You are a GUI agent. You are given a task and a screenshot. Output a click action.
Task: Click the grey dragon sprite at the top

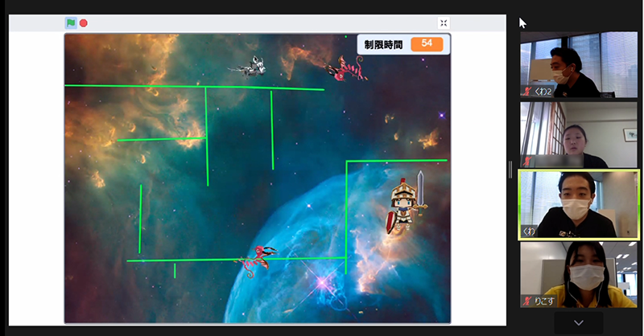pos(249,68)
